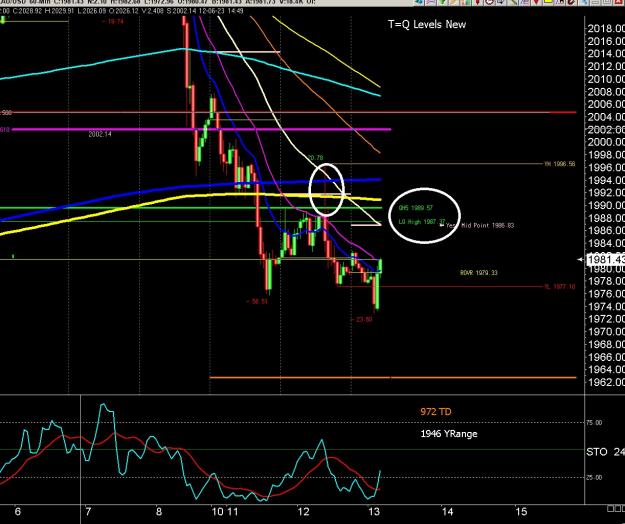This screenshot has height=524, width=625.
Task: Click the 'H:2029.91' high value in header
Action: (59, 11)
